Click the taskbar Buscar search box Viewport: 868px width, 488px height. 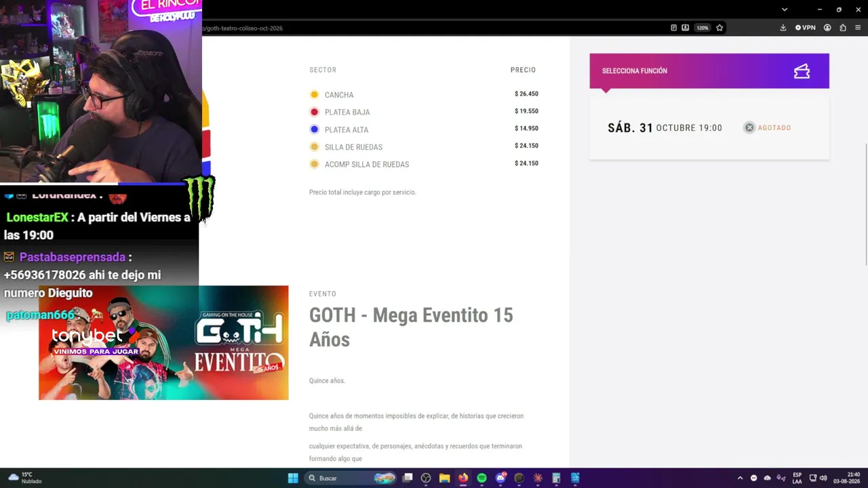coord(351,478)
